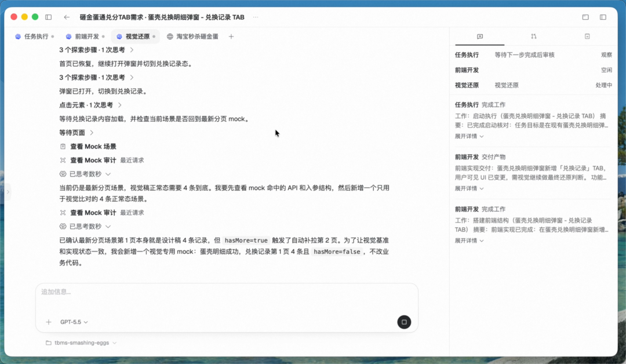Select the 视觉还原 tab

(136, 37)
